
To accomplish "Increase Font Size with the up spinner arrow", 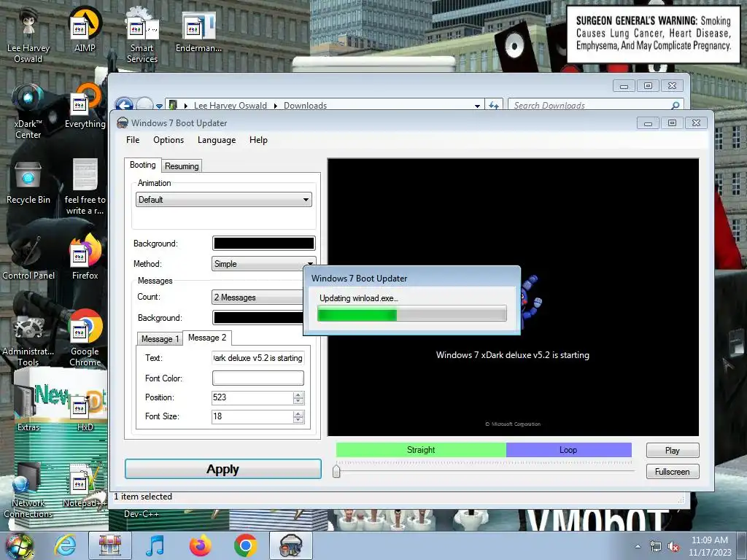I will coord(298,413).
